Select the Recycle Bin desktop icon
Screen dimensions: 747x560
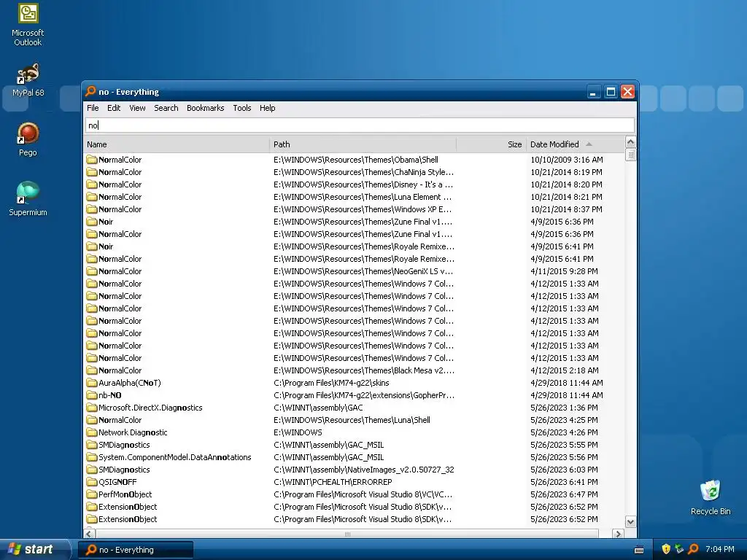pyautogui.click(x=711, y=497)
